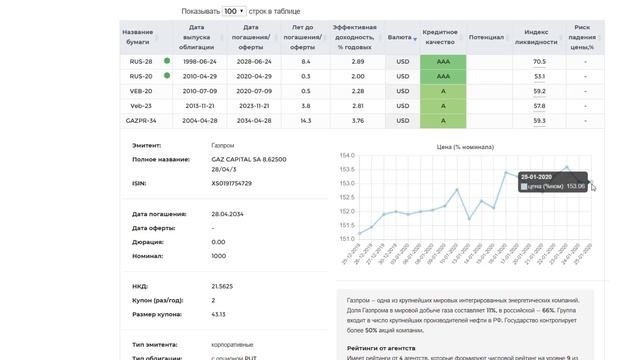Click full name GAZ CAPITAL SA 8.62500
The height and width of the screenshot is (360, 640).
(249, 159)
